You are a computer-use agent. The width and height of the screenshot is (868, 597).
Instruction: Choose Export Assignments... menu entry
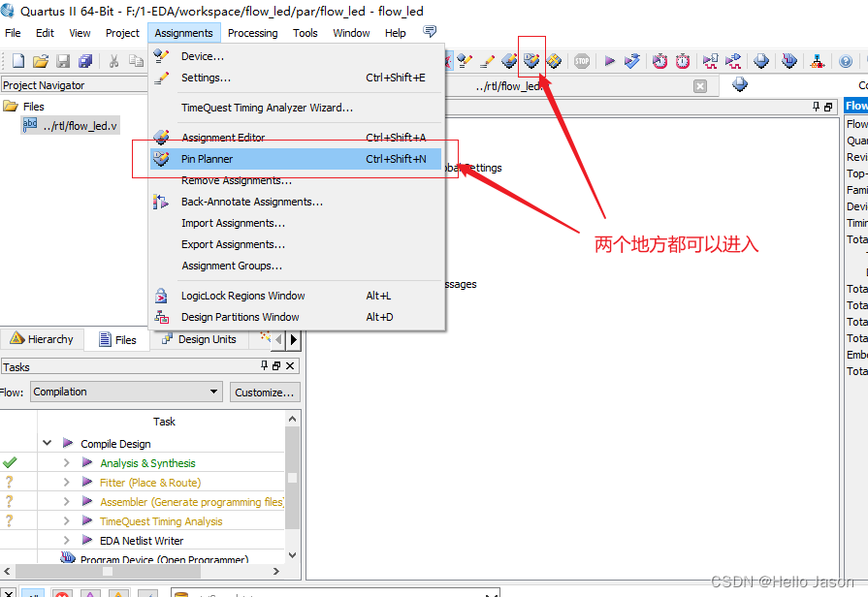coord(296,244)
